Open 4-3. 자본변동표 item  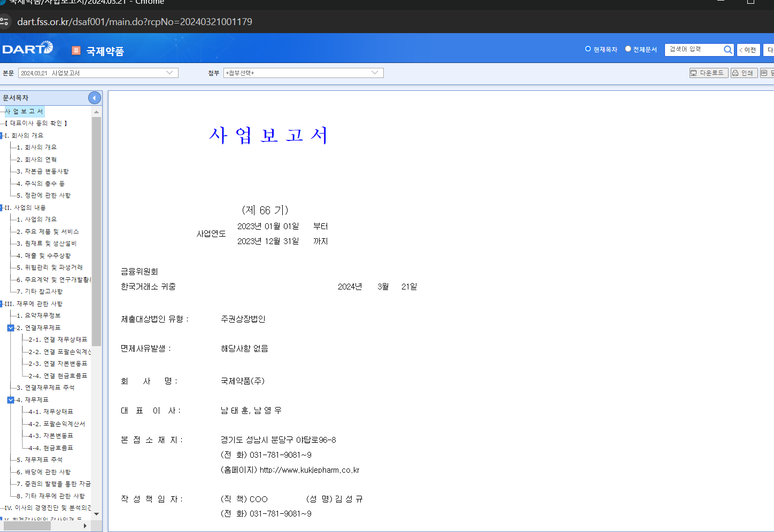(x=51, y=436)
